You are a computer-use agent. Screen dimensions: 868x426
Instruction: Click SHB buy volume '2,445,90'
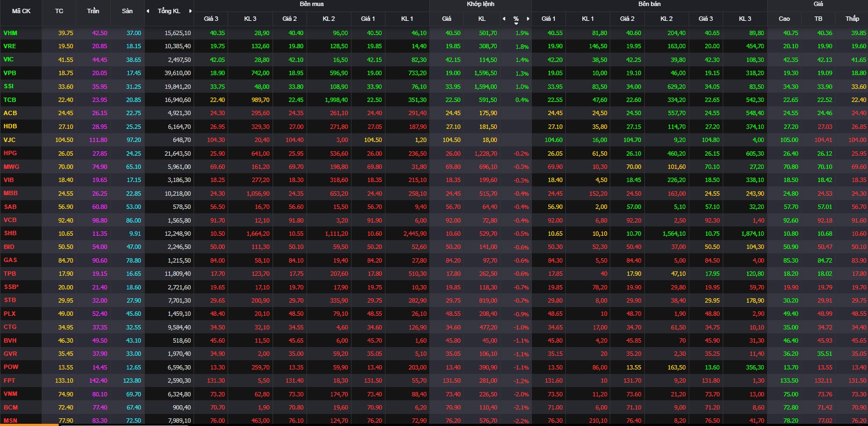pyautogui.click(x=415, y=234)
